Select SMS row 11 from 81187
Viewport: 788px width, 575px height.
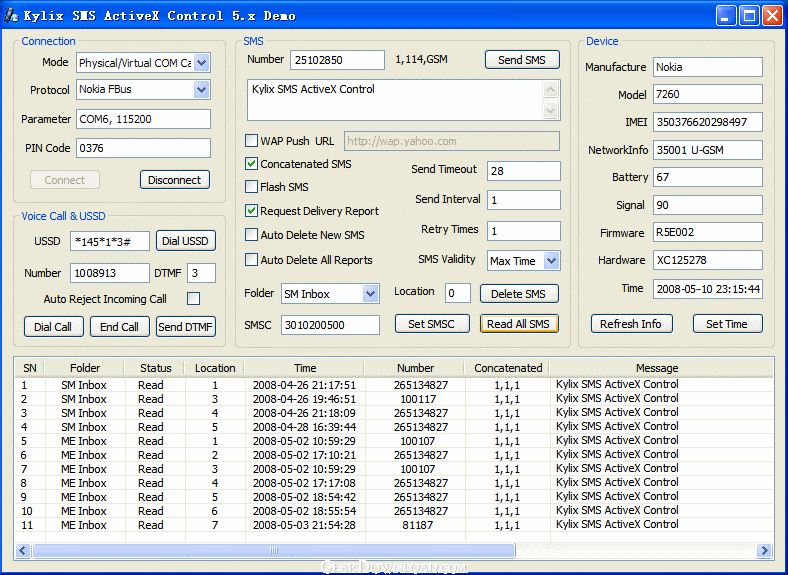point(394,525)
